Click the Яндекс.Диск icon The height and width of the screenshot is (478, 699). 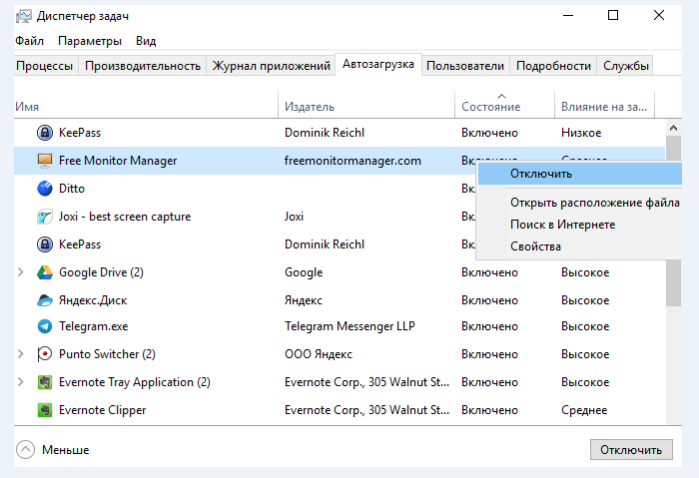pyautogui.click(x=45, y=300)
